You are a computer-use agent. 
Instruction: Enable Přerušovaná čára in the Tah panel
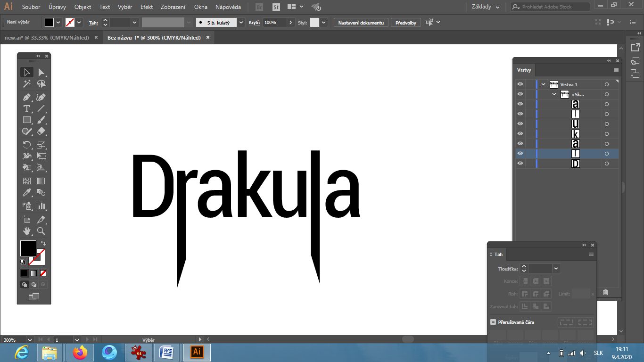tap(492, 322)
